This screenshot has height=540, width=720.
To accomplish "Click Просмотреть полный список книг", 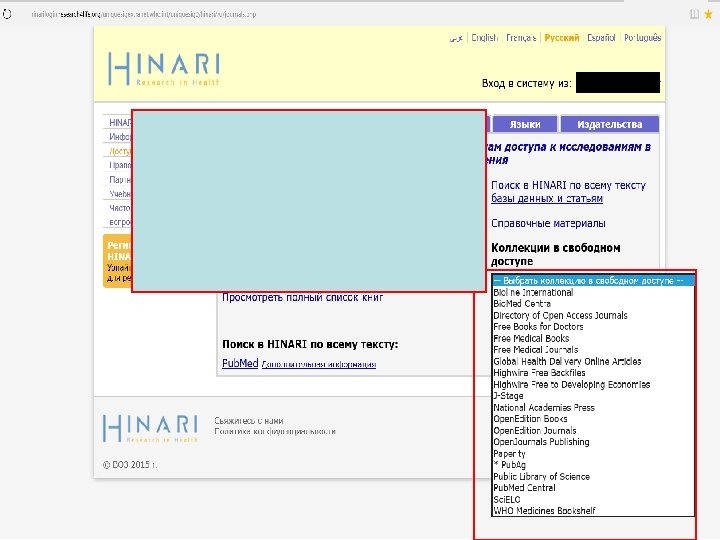I will coord(303,297).
